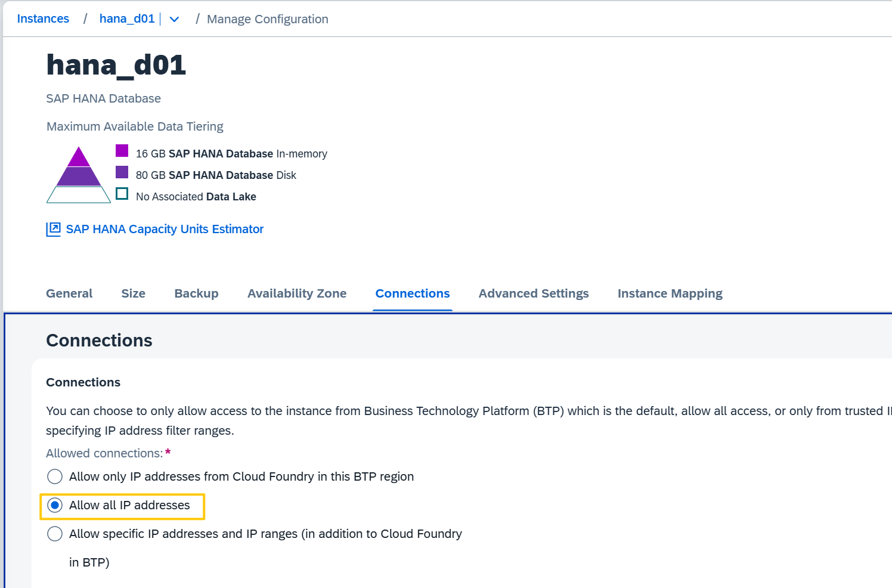Click the No Associated Data Lake text
Image resolution: width=892 pixels, height=588 pixels.
[x=196, y=197]
